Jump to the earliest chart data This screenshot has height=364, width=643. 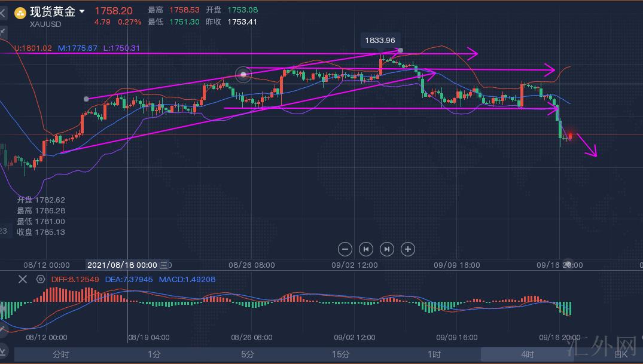click(x=365, y=249)
